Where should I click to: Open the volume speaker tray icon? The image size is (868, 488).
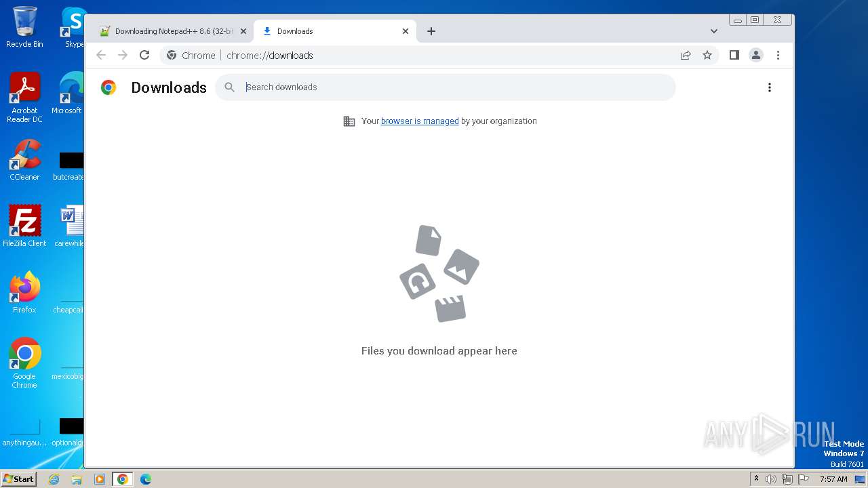[x=771, y=479]
